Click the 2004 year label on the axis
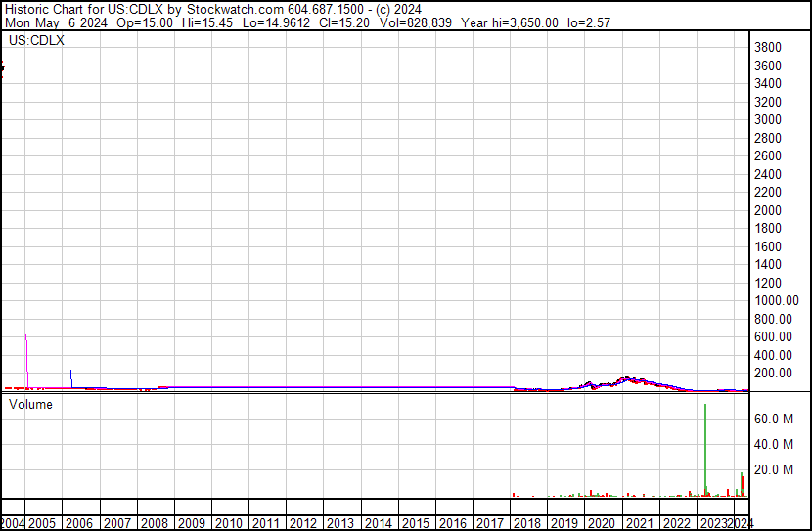This screenshot has height=531, width=812. (x=12, y=523)
